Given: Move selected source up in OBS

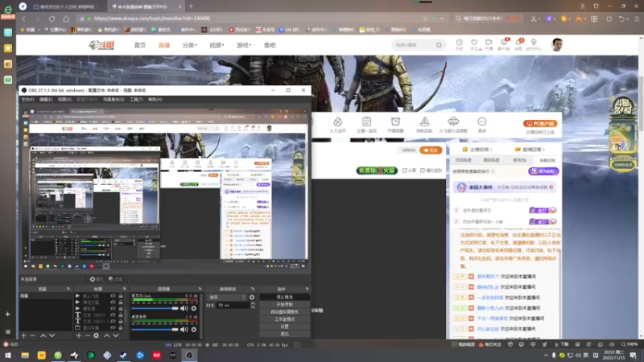Looking at the screenshot, I should [107, 335].
